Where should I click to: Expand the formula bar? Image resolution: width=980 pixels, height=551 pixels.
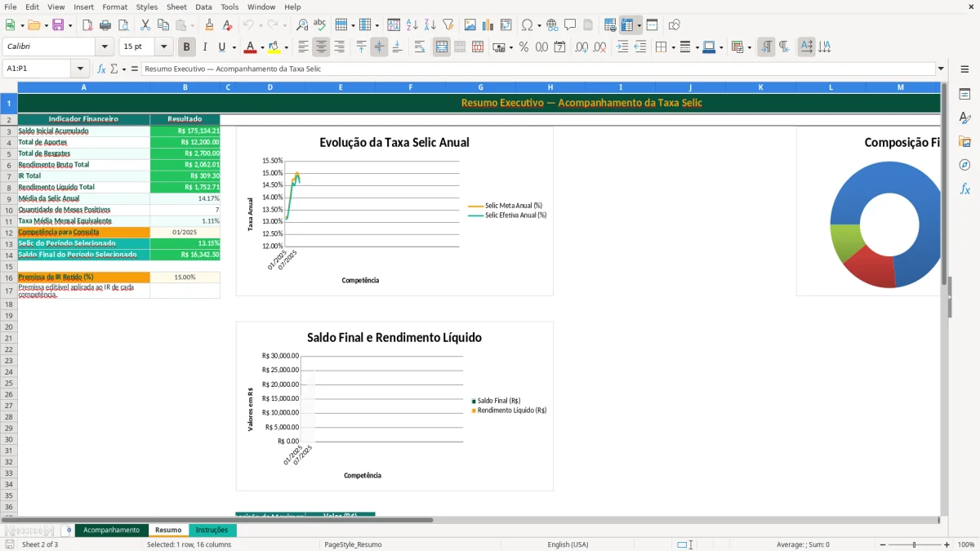click(x=941, y=69)
